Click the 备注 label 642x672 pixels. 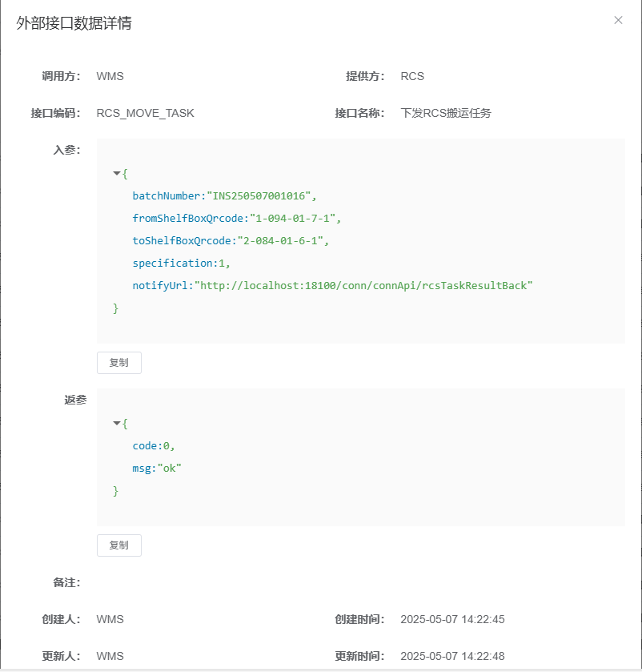[66, 582]
